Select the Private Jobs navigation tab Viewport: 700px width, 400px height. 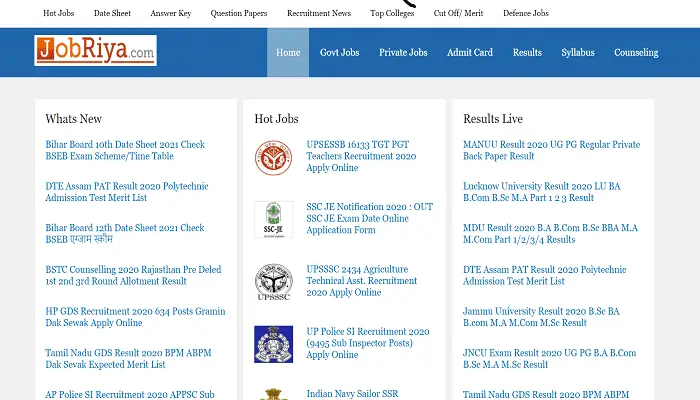pyautogui.click(x=403, y=52)
